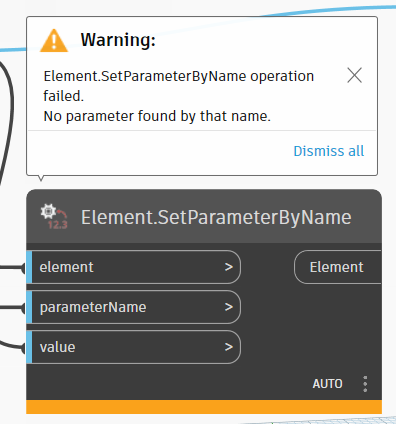The width and height of the screenshot is (396, 424).
Task: Select the parameterName input port
Action: point(134,307)
